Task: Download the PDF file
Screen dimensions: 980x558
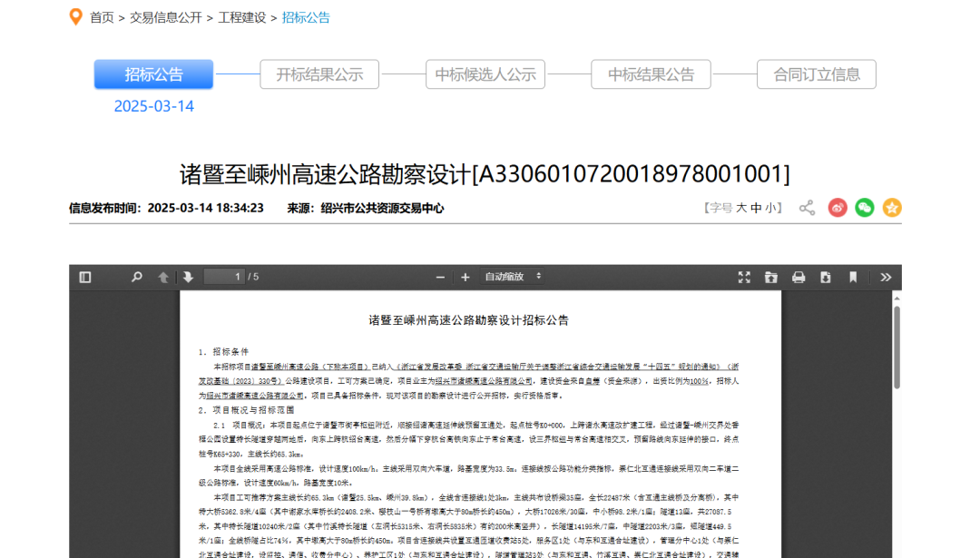Action: coord(826,277)
